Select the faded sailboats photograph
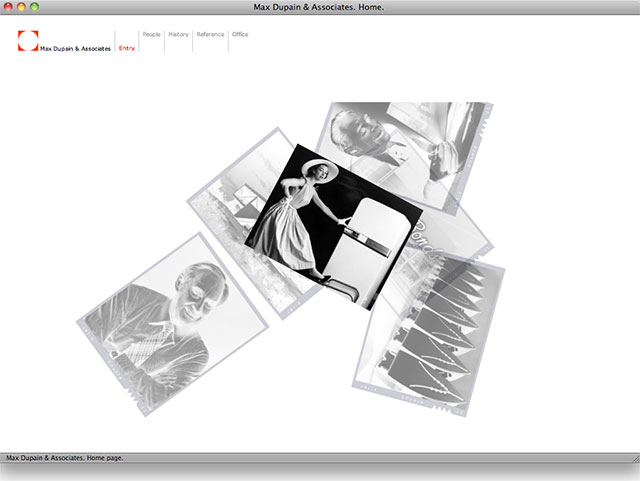The image size is (640, 481). click(429, 335)
